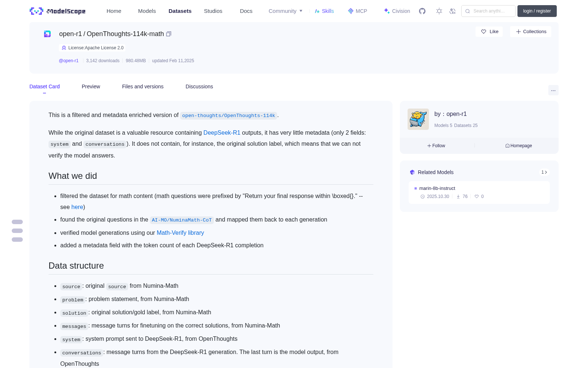Open the Math-Verify library link

180,233
